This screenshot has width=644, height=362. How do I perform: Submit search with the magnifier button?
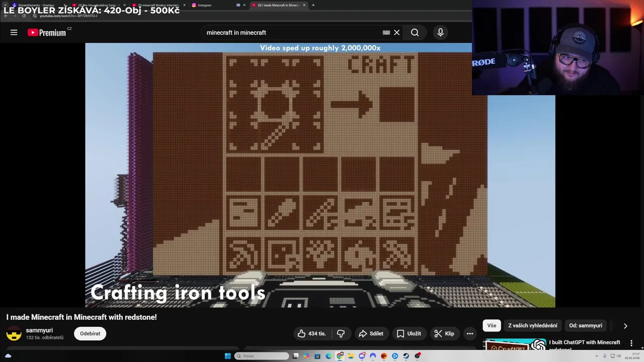click(x=415, y=32)
